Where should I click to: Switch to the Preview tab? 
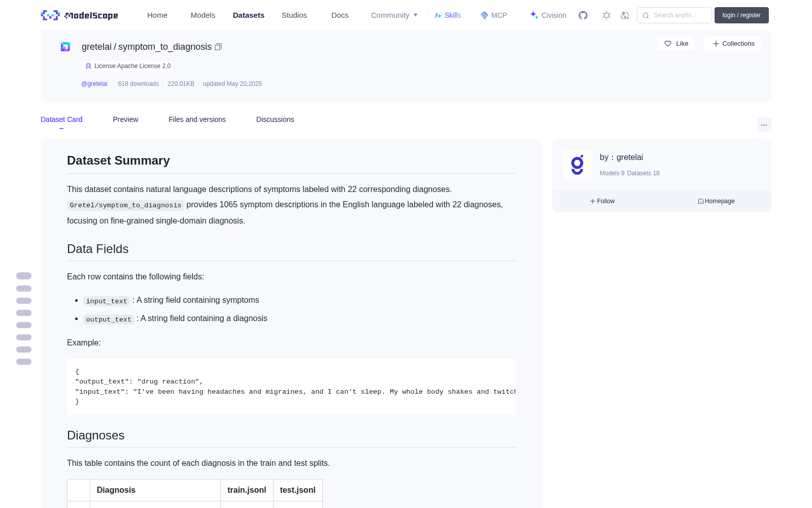[x=125, y=119]
